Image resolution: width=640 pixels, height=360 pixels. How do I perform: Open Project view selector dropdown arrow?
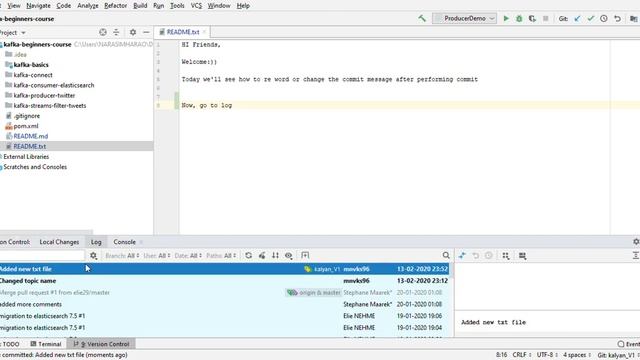pos(23,33)
